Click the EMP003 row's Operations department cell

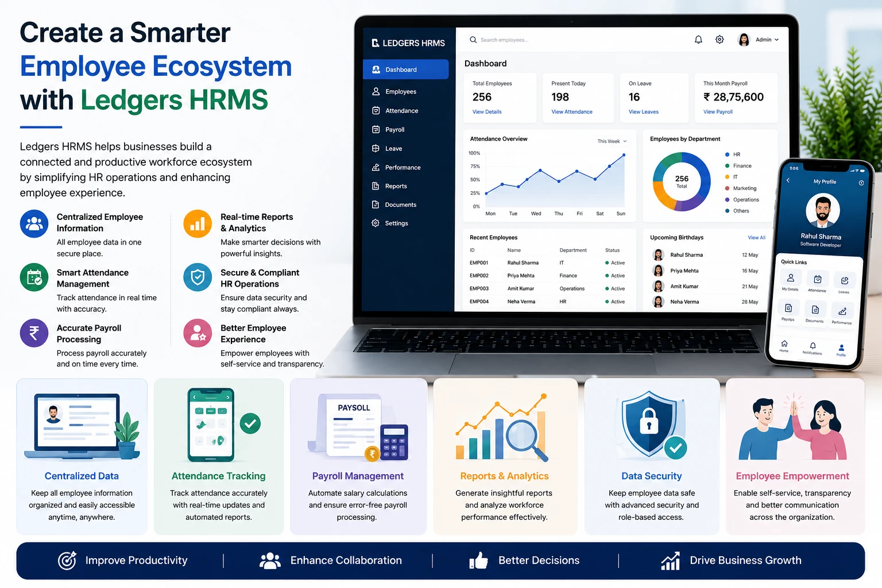572,289
